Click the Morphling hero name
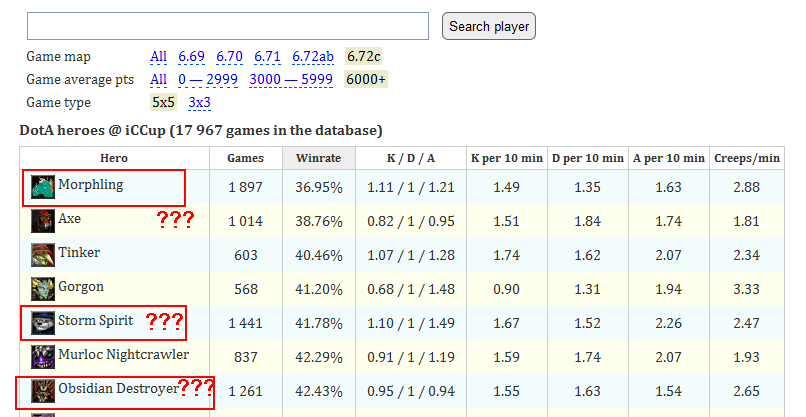The width and height of the screenshot is (806, 417). tap(90, 185)
